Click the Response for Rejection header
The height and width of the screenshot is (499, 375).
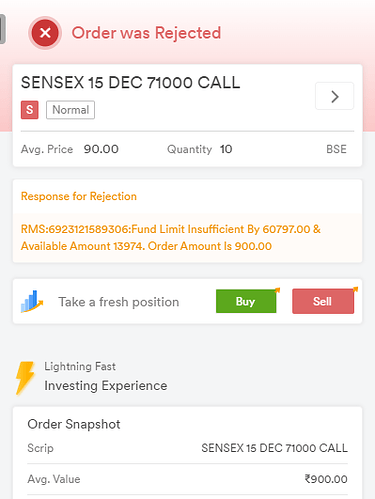(79, 196)
